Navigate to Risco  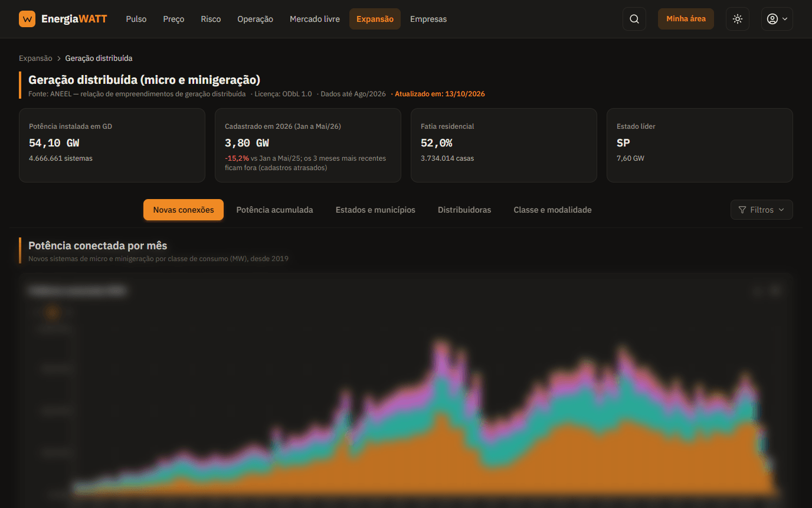211,19
